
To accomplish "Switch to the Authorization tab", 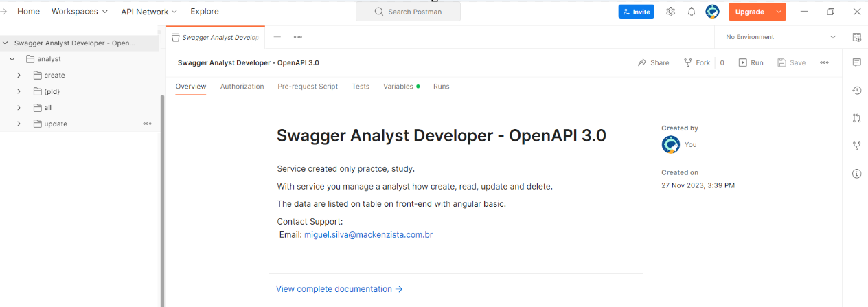I will 242,87.
